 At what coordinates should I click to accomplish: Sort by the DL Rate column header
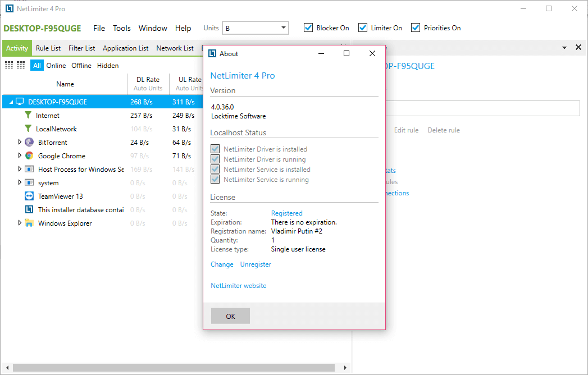click(x=148, y=84)
